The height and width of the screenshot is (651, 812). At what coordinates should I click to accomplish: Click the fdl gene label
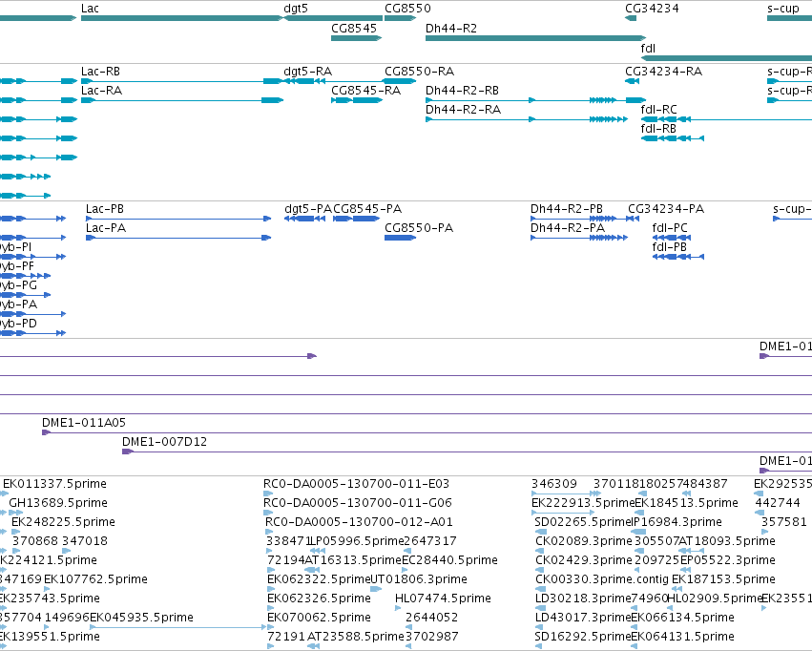pos(648,49)
